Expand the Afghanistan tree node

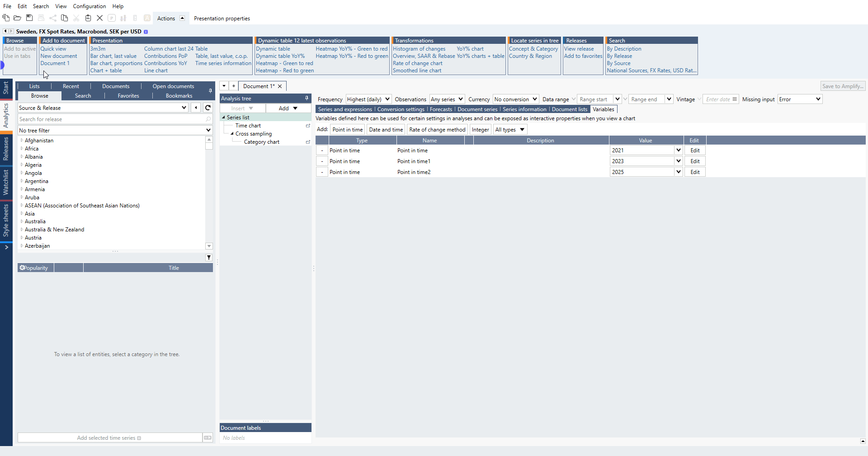pyautogui.click(x=22, y=141)
